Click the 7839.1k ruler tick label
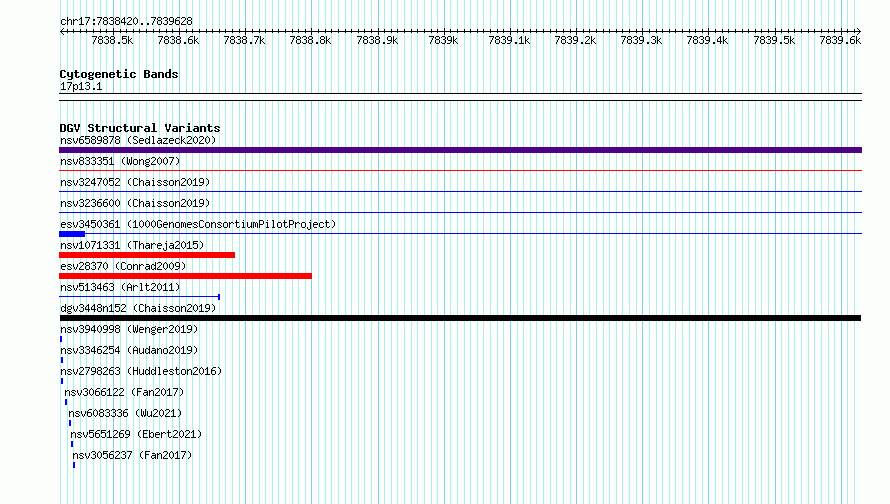This screenshot has width=890, height=504. pos(509,40)
